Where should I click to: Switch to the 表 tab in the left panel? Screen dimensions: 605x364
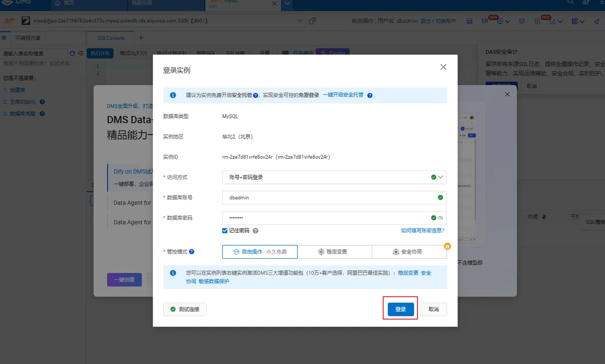click(x=4, y=38)
